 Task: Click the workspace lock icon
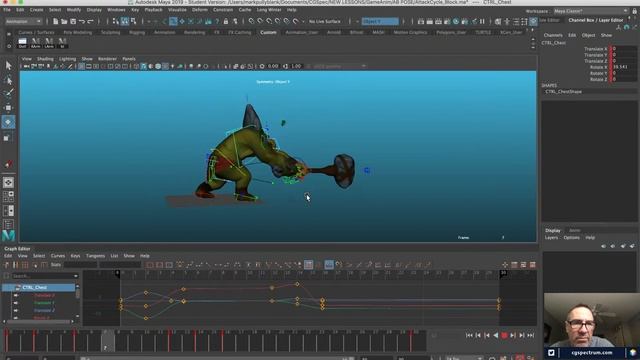[635, 11]
